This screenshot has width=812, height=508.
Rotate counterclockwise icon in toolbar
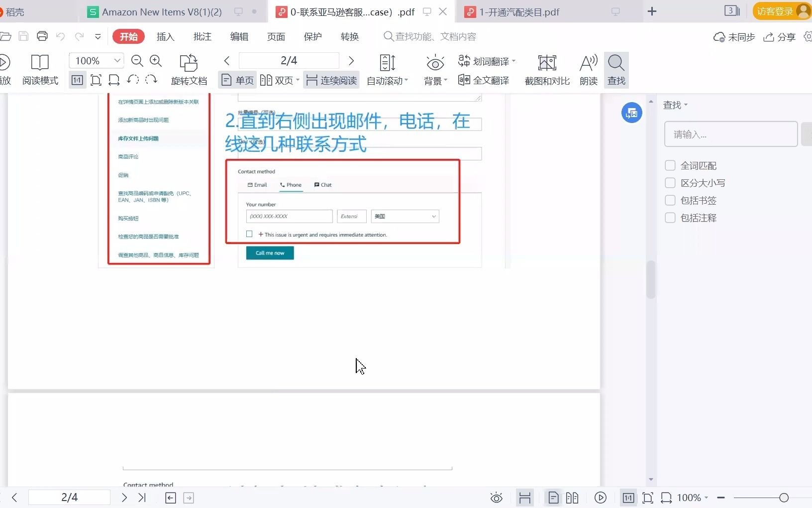pyautogui.click(x=132, y=80)
